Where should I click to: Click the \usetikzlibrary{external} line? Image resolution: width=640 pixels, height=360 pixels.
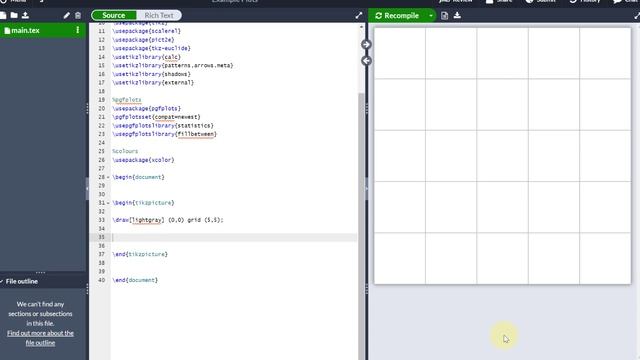(x=153, y=83)
